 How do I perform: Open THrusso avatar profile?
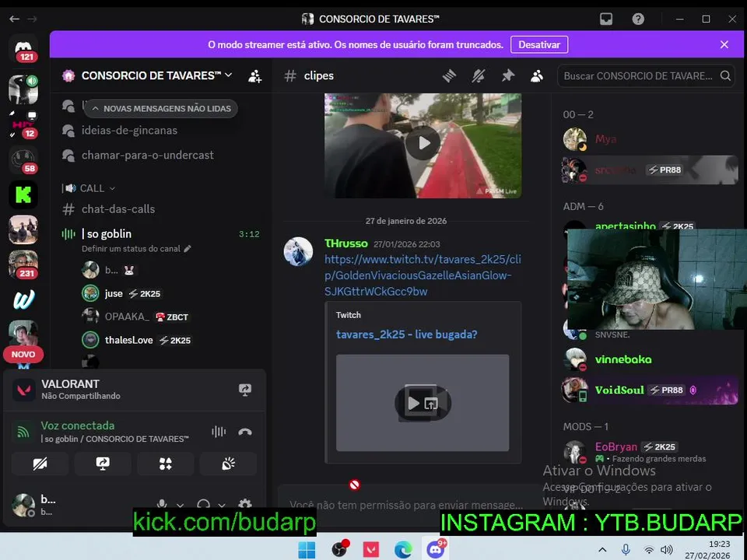pyautogui.click(x=298, y=251)
